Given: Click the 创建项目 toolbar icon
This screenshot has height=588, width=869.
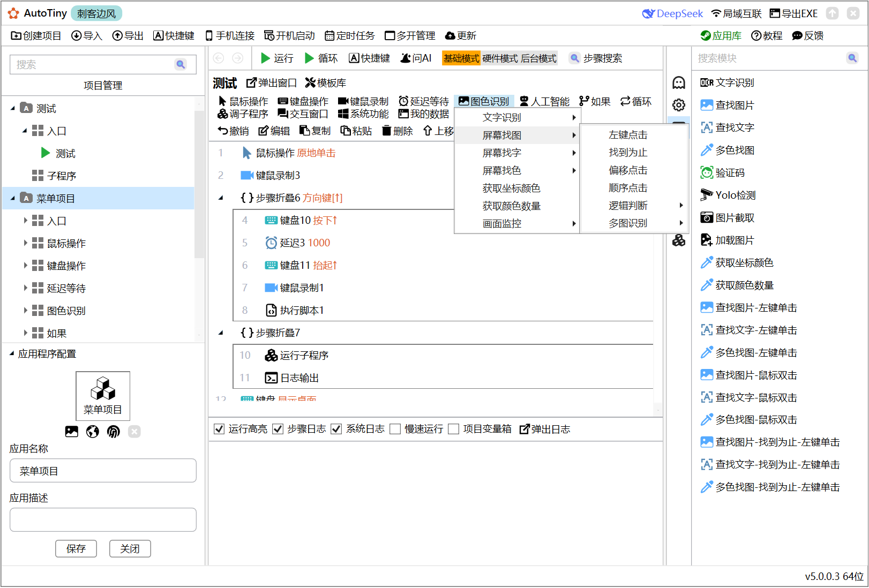Looking at the screenshot, I should (x=16, y=36).
